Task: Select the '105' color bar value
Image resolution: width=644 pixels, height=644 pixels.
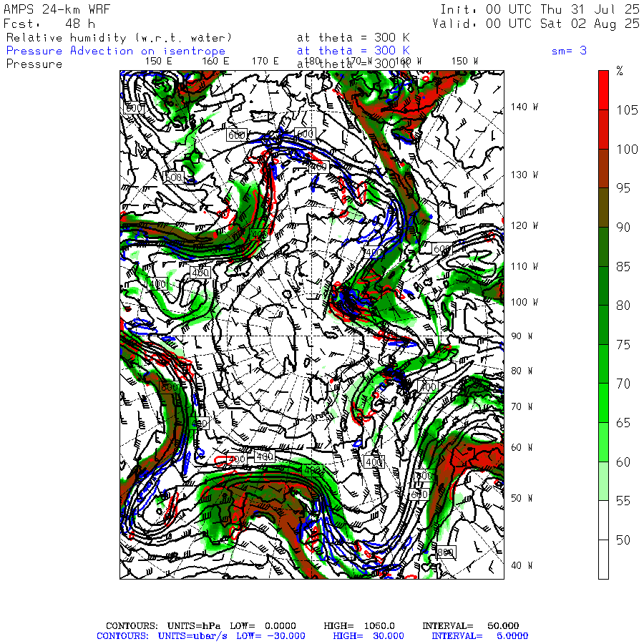Action: click(627, 110)
